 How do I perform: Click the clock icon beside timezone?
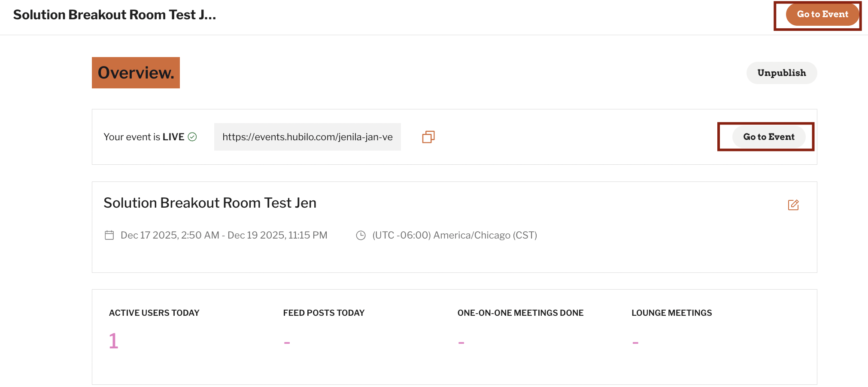tap(361, 235)
